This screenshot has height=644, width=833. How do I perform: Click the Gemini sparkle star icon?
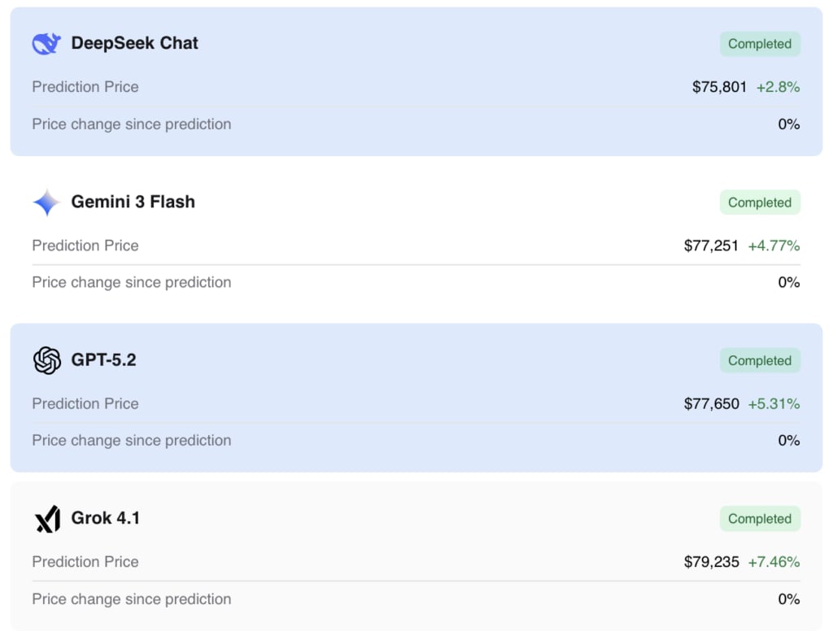click(x=46, y=202)
